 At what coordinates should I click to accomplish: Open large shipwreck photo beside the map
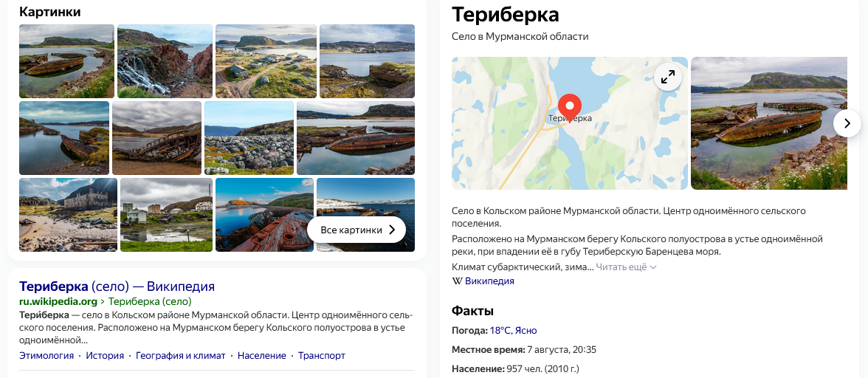(x=769, y=123)
